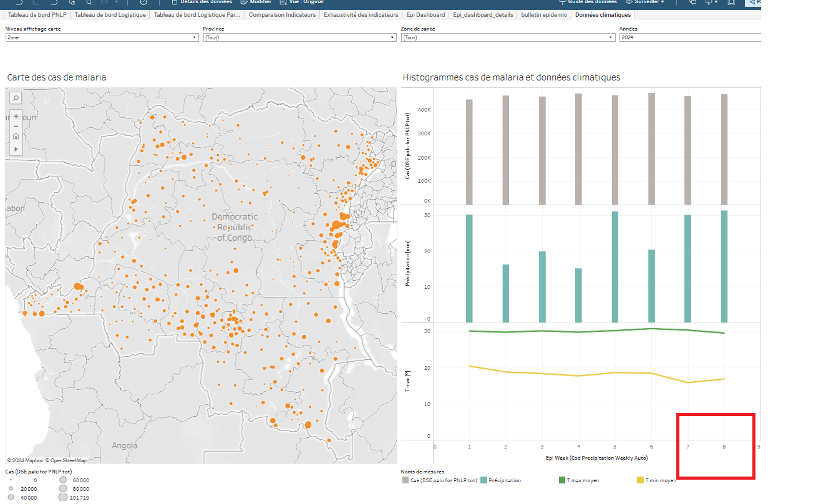816x504 pixels.
Task: Click the T min moyen legend swatch
Action: coord(640,480)
